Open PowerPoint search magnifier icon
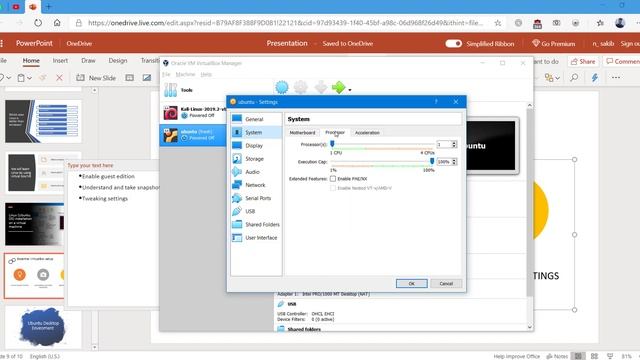This screenshot has height=360, width=640. coord(574,78)
